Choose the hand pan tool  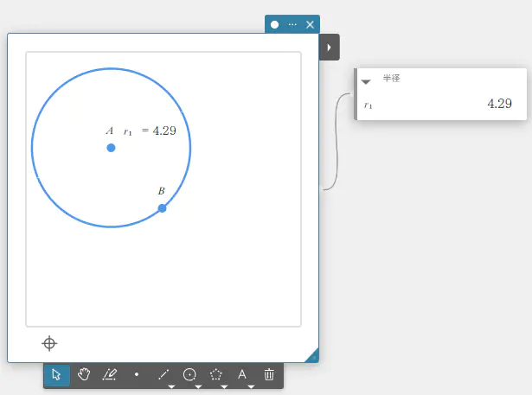[84, 374]
